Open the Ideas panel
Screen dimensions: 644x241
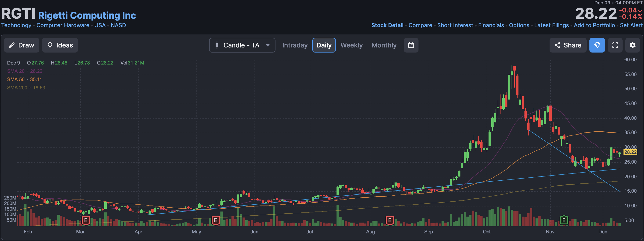(x=60, y=45)
